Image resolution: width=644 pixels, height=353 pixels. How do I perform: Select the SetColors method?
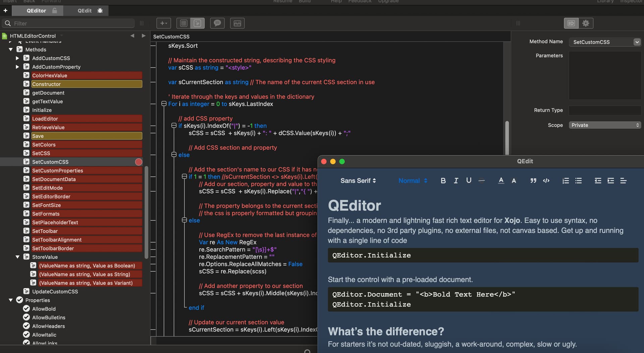pos(87,145)
